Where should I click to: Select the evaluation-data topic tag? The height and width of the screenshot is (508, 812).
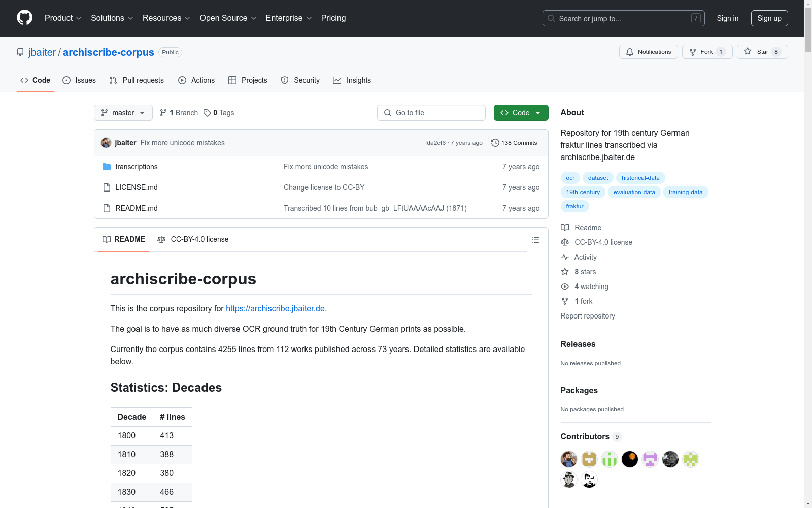pos(634,192)
